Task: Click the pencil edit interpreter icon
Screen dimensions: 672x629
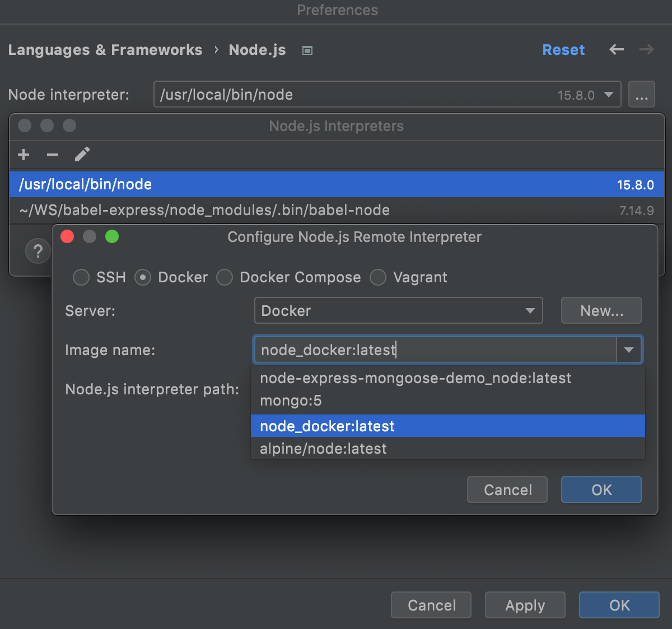Action: pyautogui.click(x=82, y=154)
